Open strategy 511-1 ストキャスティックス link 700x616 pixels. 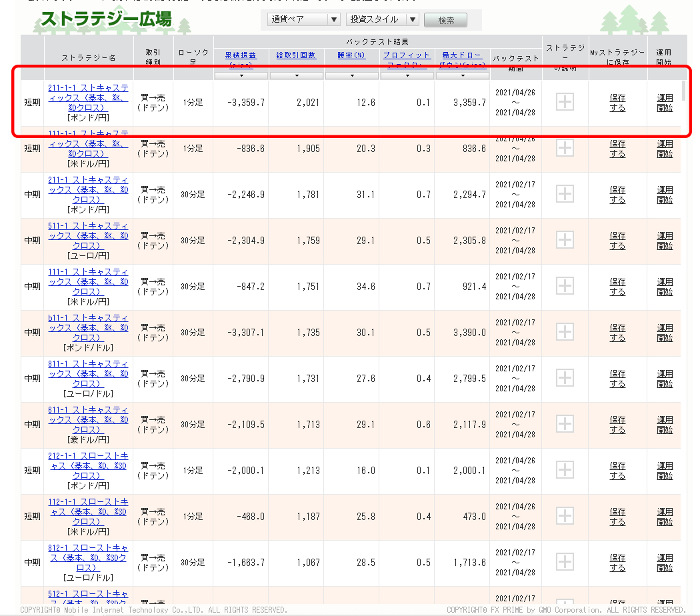coord(88,236)
